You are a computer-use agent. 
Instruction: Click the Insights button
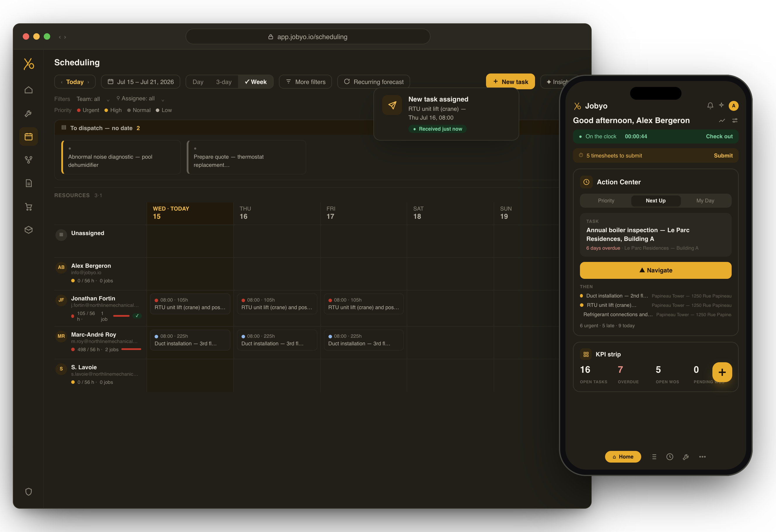click(556, 82)
